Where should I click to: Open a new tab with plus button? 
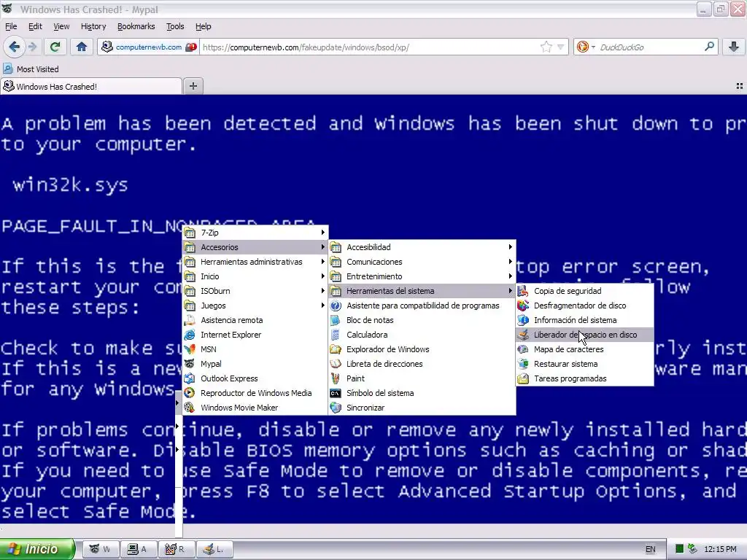pos(193,86)
